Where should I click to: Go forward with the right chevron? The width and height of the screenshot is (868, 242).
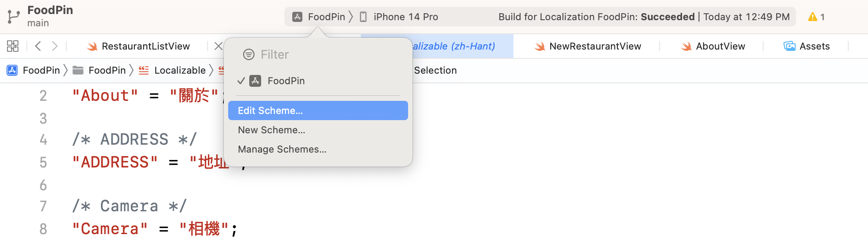pyautogui.click(x=54, y=46)
